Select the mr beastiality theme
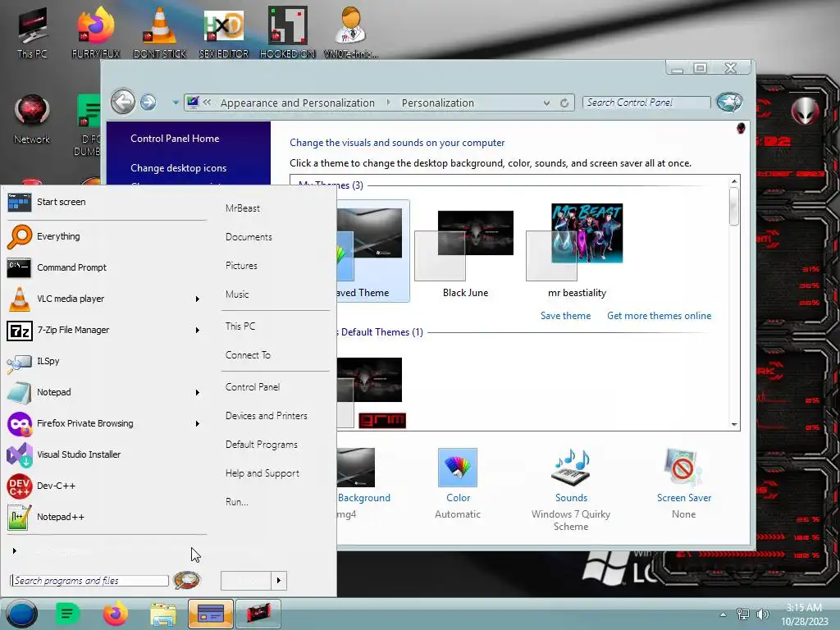The image size is (840, 630). point(577,251)
